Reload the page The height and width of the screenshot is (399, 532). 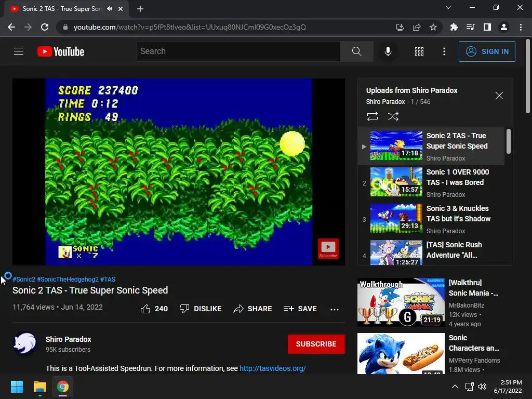coord(45,27)
